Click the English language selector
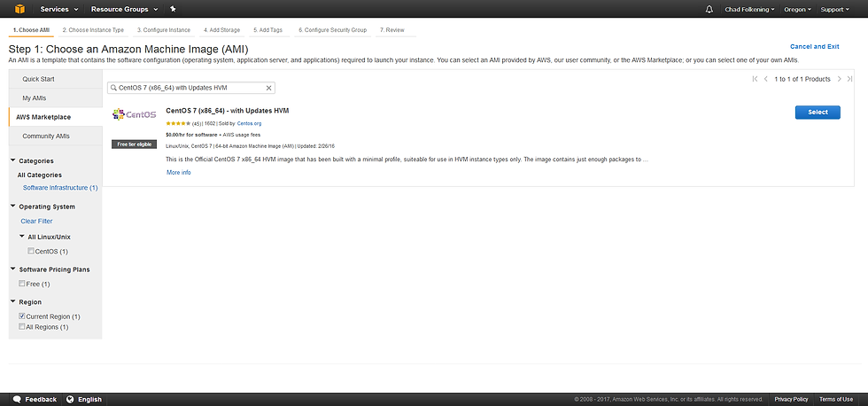This screenshot has height=406, width=868. pos(83,400)
